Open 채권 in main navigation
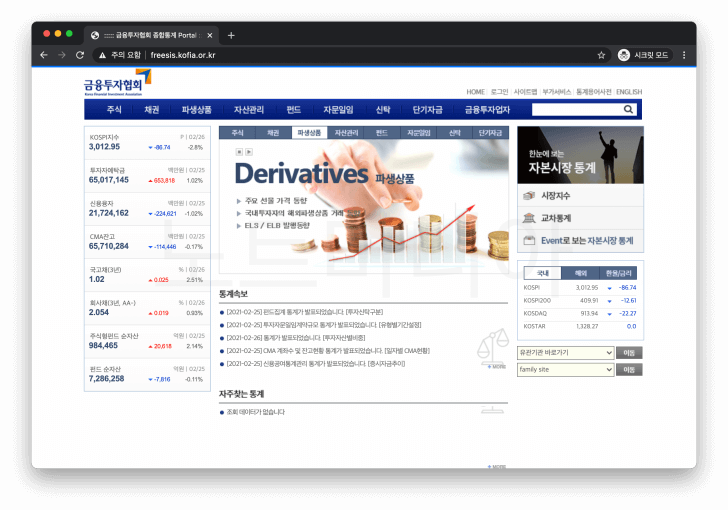This screenshot has width=728, height=510. pos(151,110)
